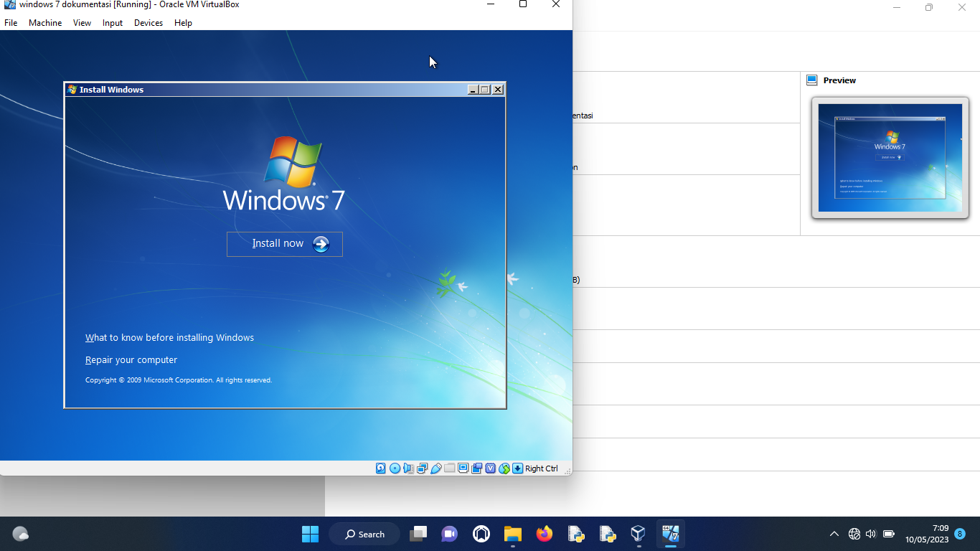This screenshot has height=551, width=980.
Task: Open Task View from the taskbar
Action: point(418,534)
